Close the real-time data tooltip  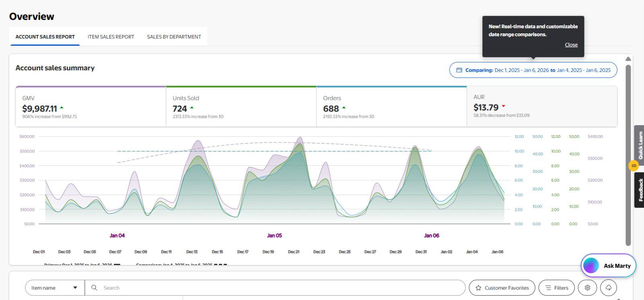pos(571,45)
